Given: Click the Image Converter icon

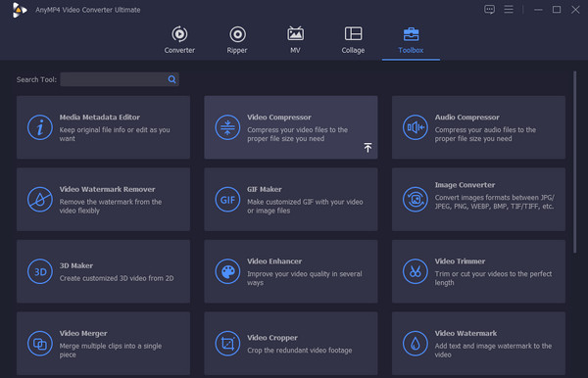Looking at the screenshot, I should [416, 200].
